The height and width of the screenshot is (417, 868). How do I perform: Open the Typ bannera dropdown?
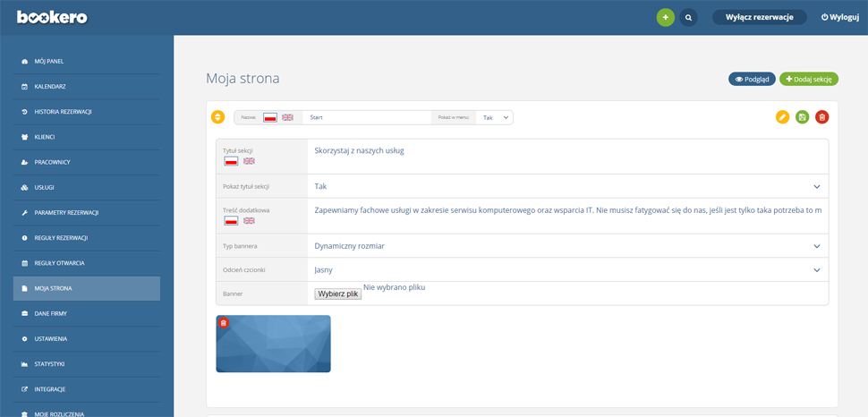tap(568, 246)
